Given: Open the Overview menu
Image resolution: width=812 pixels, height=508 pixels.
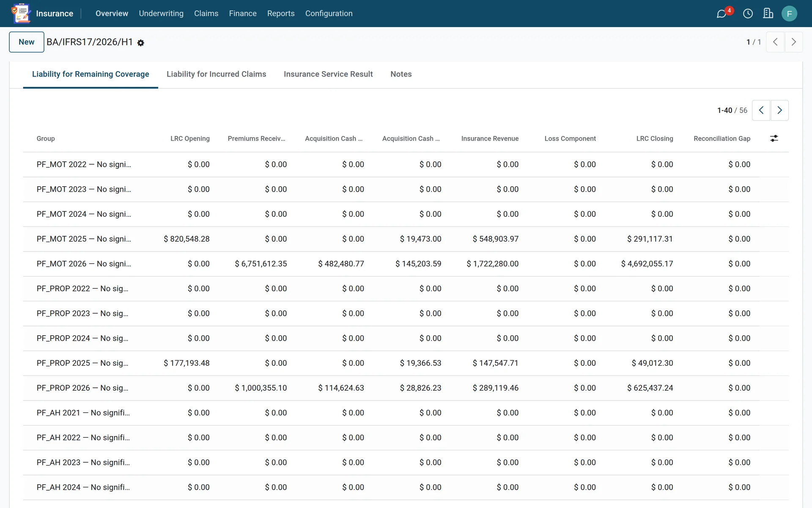Looking at the screenshot, I should tap(112, 14).
